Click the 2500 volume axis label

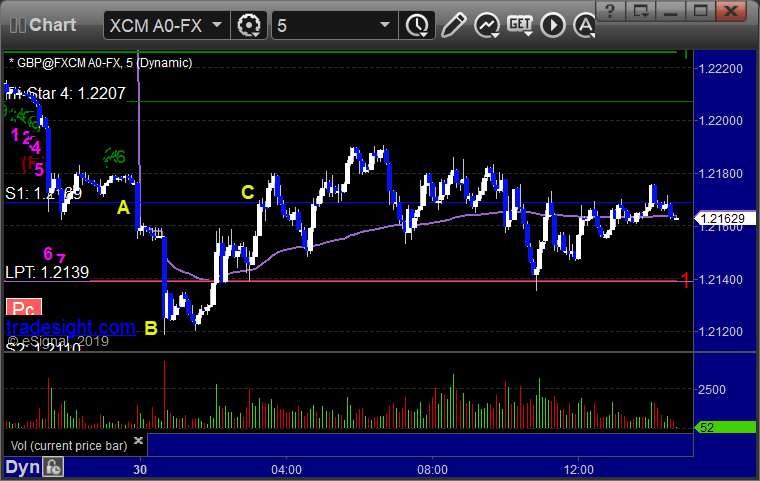tap(712, 389)
